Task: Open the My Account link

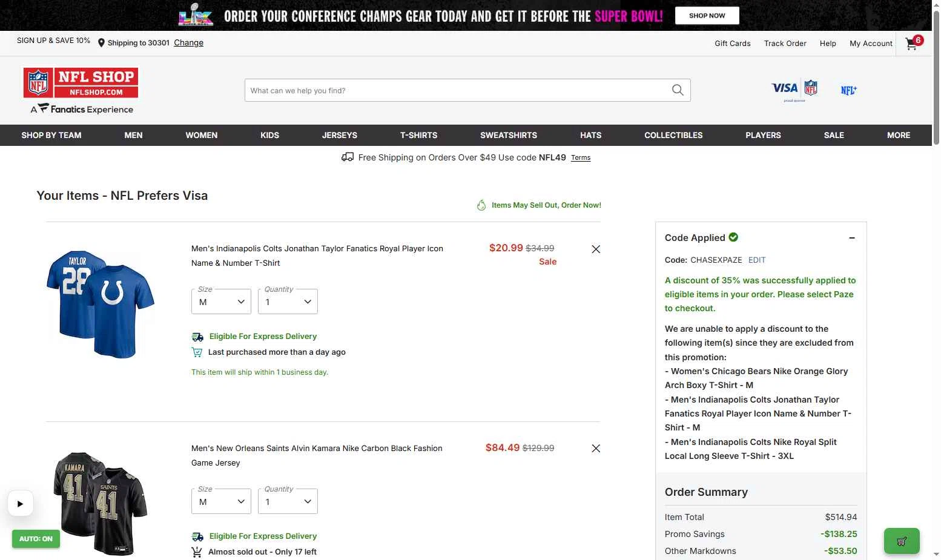Action: [871, 44]
